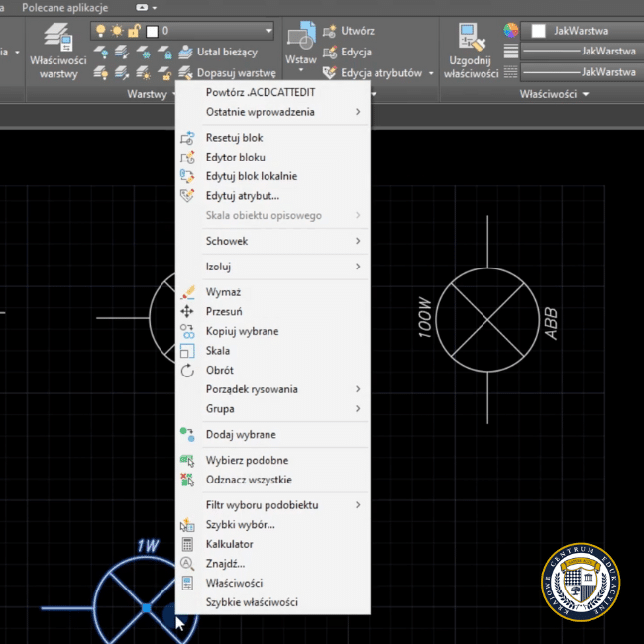Click the Lock layer padlock icon
This screenshot has width=644, height=644.
point(164,53)
